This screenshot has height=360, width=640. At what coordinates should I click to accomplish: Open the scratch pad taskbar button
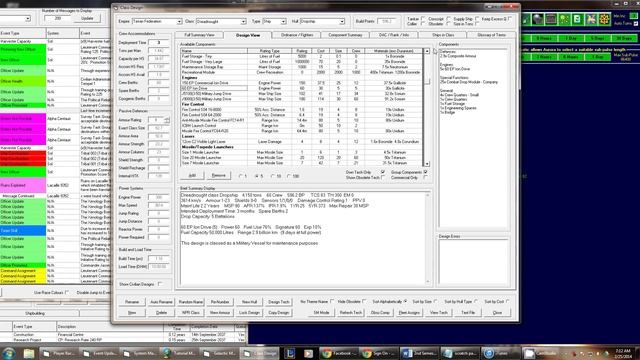click(460, 353)
